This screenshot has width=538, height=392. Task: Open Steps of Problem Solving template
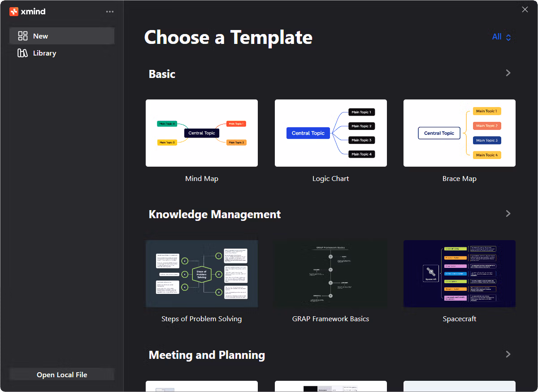click(x=202, y=274)
